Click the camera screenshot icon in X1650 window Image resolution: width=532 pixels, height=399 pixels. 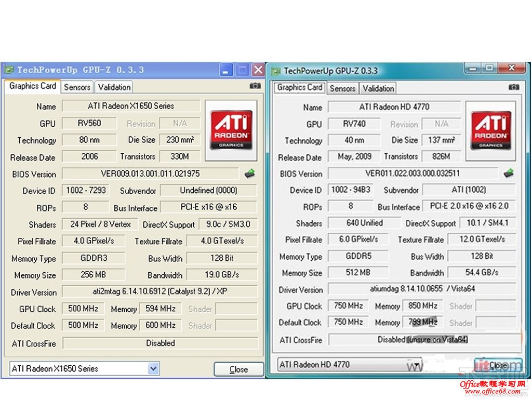click(x=255, y=86)
